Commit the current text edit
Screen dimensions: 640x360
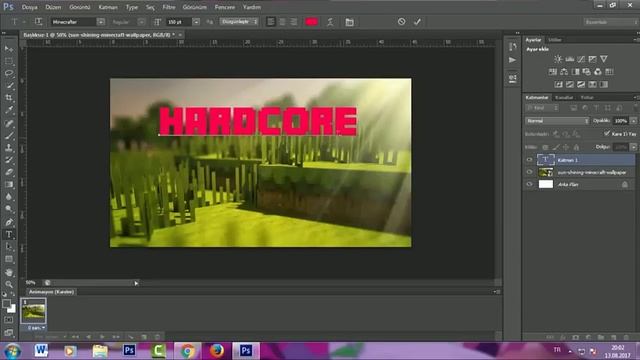point(417,22)
